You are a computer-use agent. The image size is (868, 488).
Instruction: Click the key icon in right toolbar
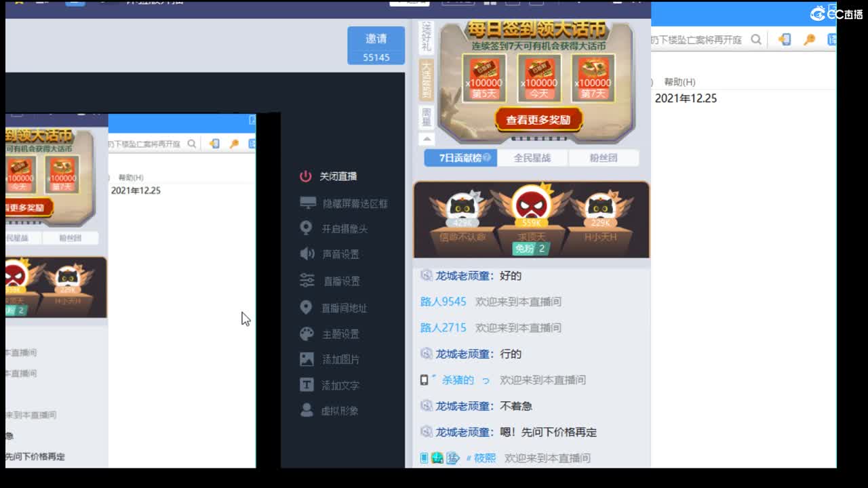(x=809, y=40)
